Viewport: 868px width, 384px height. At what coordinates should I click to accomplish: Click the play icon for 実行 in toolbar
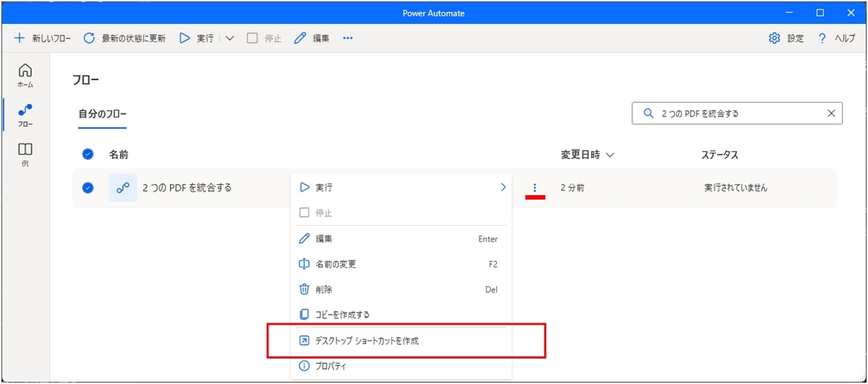[x=185, y=38]
